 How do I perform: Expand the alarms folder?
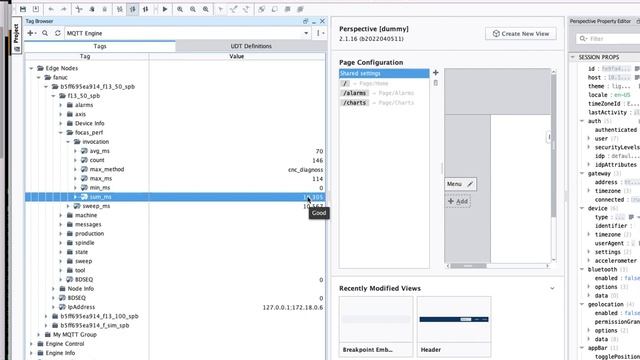click(61, 105)
